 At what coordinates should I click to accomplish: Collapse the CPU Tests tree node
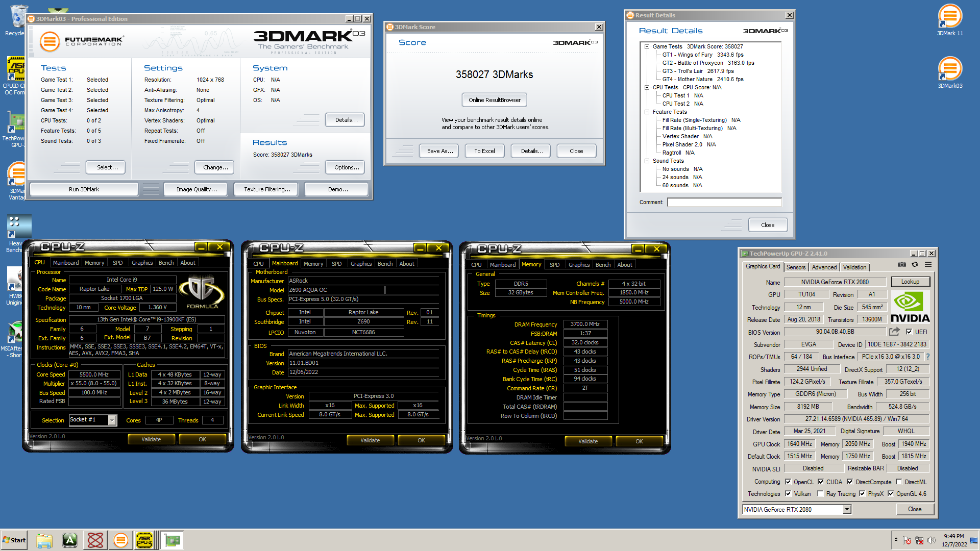[x=647, y=87]
